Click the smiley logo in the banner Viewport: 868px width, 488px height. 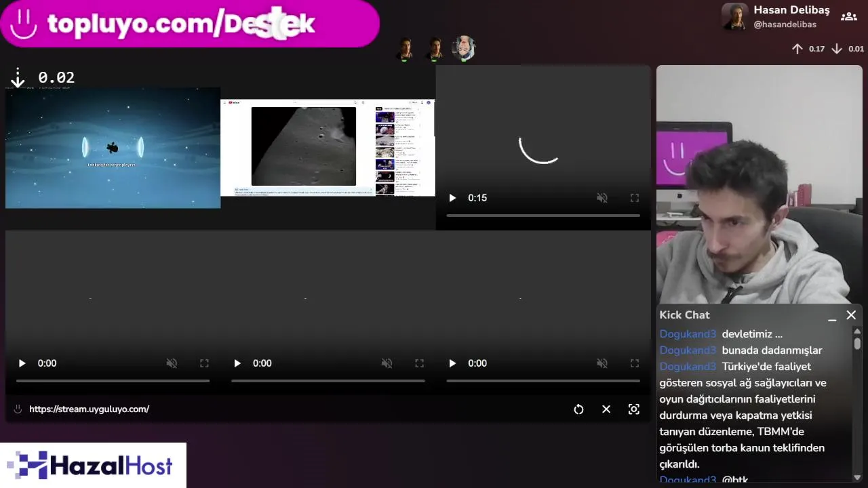coord(24,22)
